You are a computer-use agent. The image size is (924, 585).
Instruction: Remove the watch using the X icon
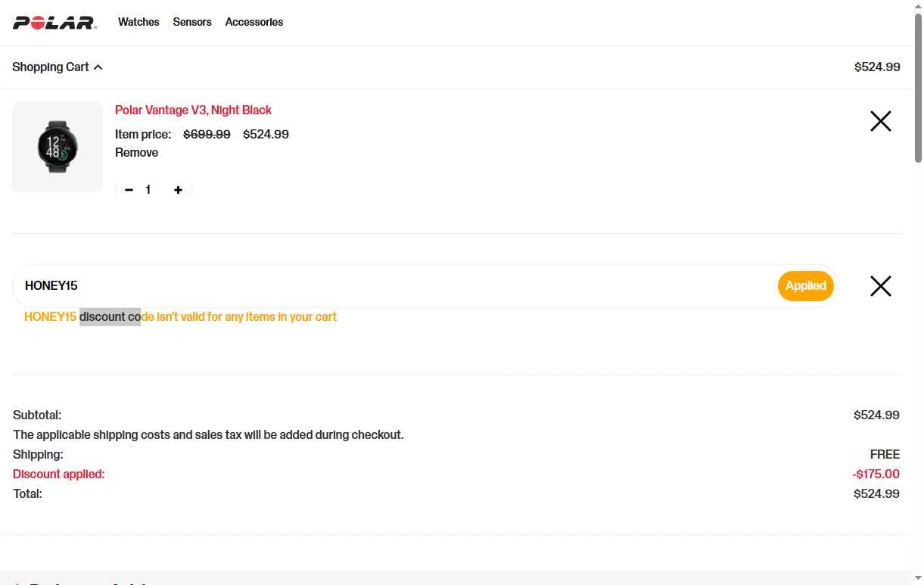(881, 121)
